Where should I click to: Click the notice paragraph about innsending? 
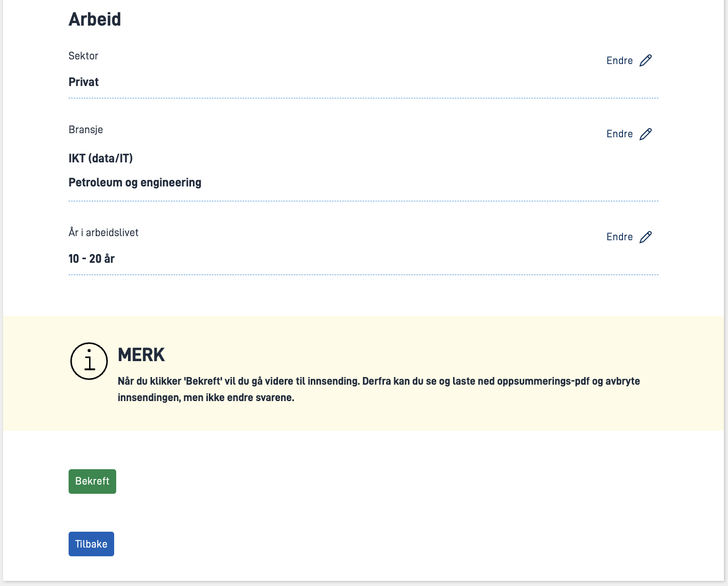point(379,389)
